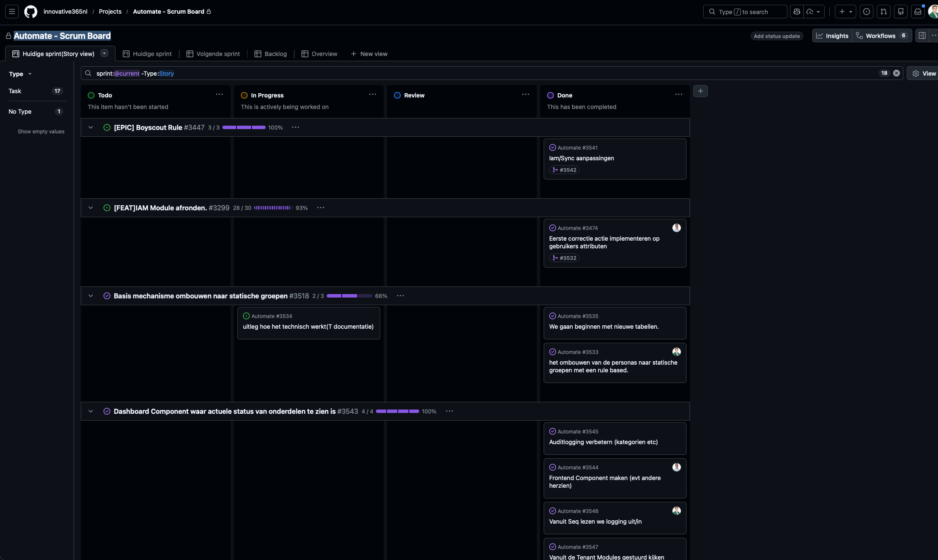Screen dimensions: 938x560
Task: Switch to the Huidige sprint tab
Action: [x=147, y=54]
